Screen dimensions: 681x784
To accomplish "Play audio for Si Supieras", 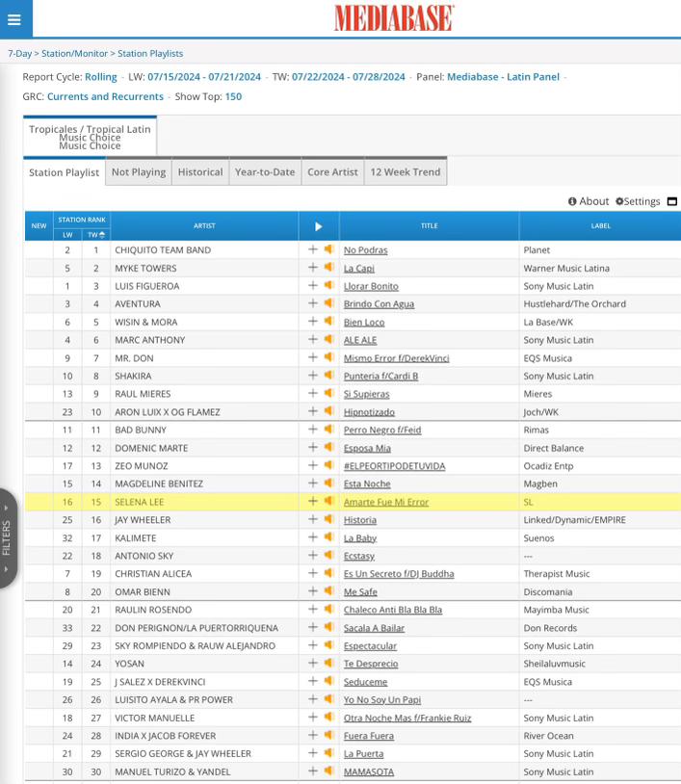I will coord(328,393).
